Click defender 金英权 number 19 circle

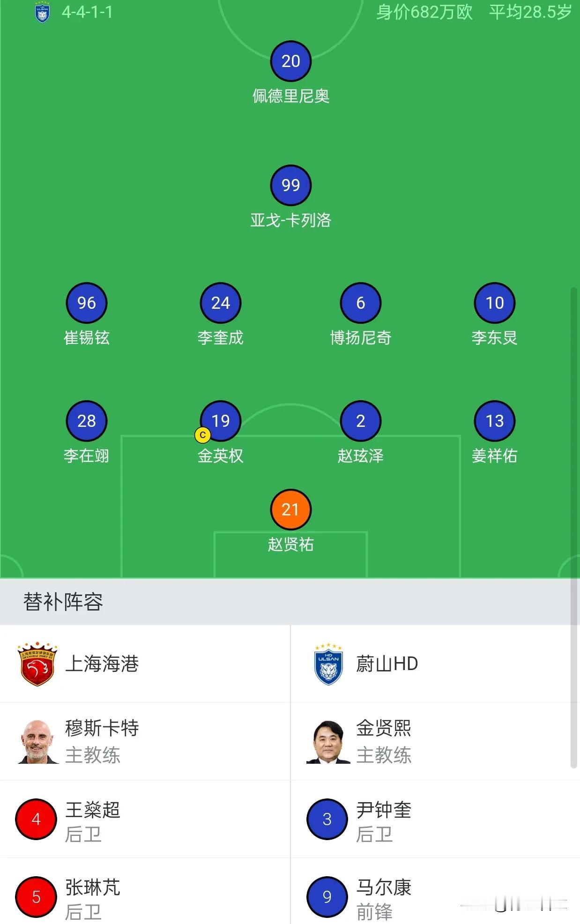click(x=221, y=421)
